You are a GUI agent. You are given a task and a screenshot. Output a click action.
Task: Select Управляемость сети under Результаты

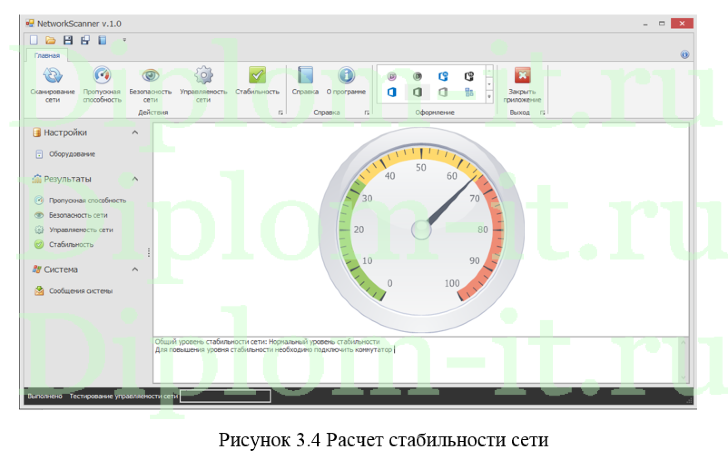74,230
